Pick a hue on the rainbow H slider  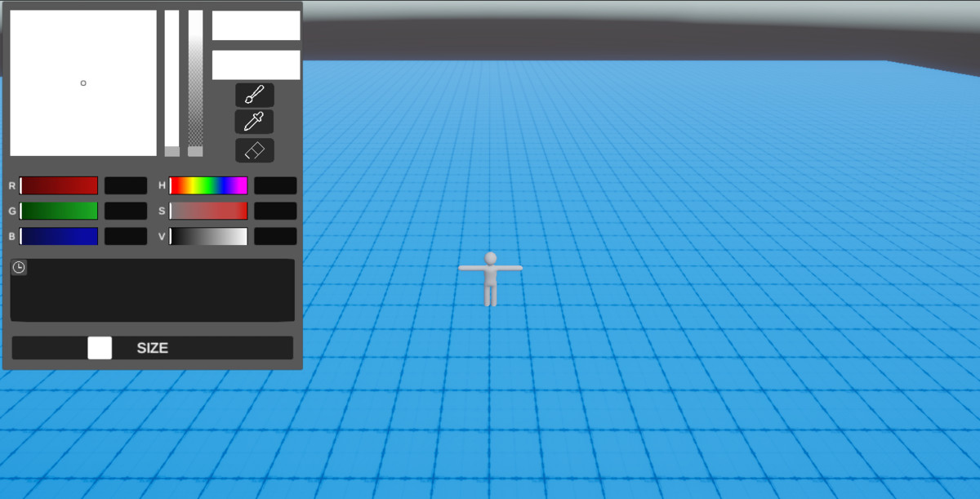(208, 185)
